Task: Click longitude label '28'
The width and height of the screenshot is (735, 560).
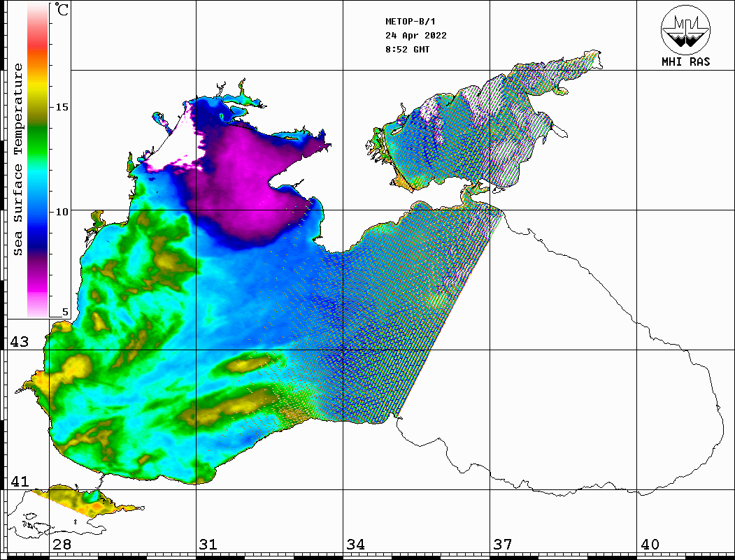Action: [62, 544]
